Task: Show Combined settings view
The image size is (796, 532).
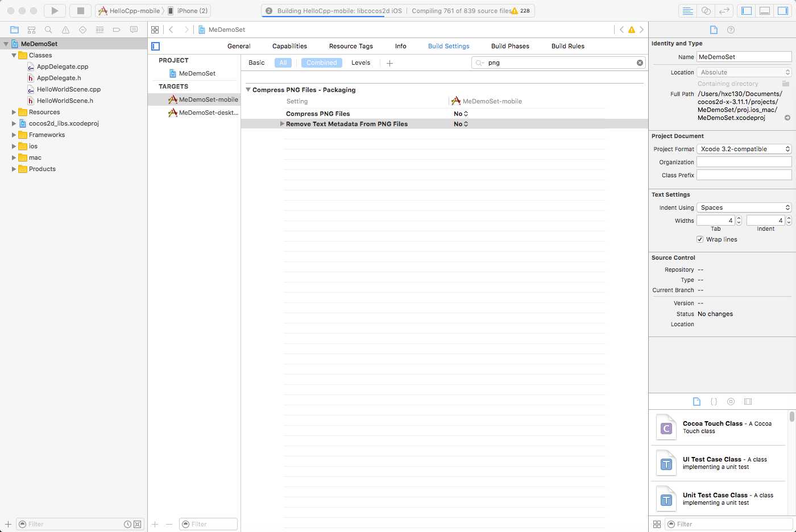Action: [x=322, y=63]
